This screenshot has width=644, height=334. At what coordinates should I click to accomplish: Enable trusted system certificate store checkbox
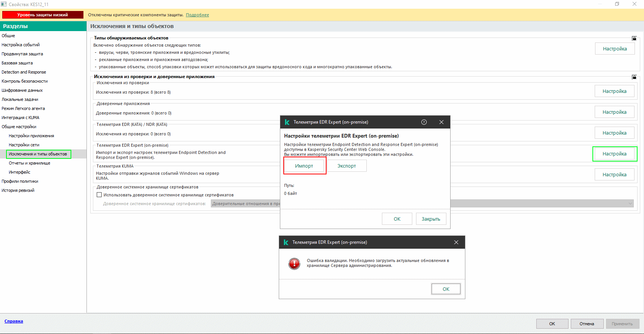99,195
